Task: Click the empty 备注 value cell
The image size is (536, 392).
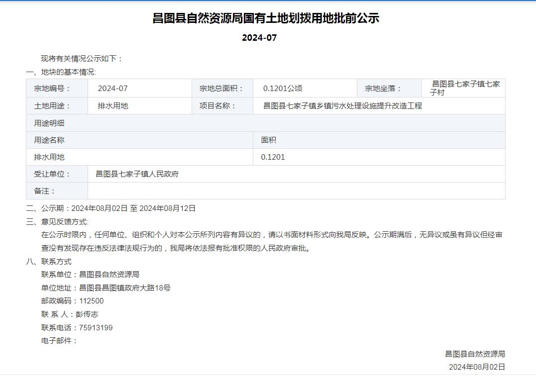Action: pyautogui.click(x=297, y=191)
